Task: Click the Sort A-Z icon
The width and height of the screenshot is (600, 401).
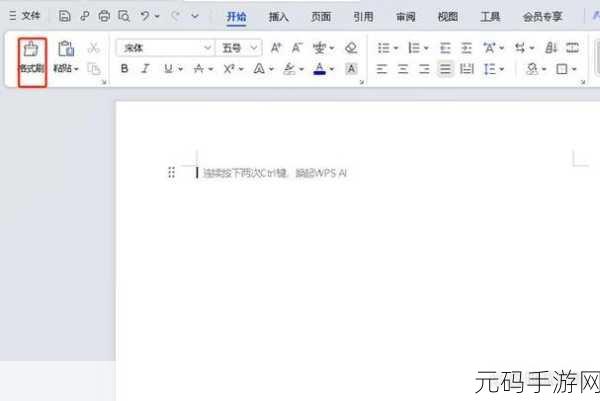Action: (x=551, y=48)
